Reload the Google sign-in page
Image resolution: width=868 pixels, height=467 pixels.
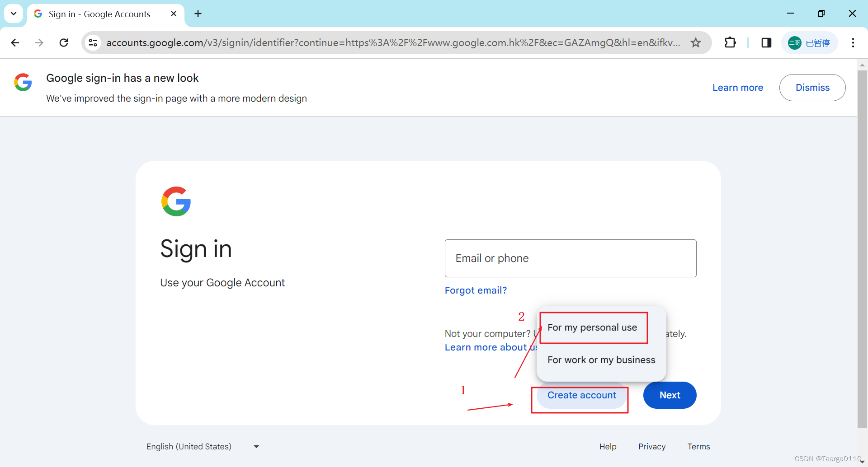64,42
